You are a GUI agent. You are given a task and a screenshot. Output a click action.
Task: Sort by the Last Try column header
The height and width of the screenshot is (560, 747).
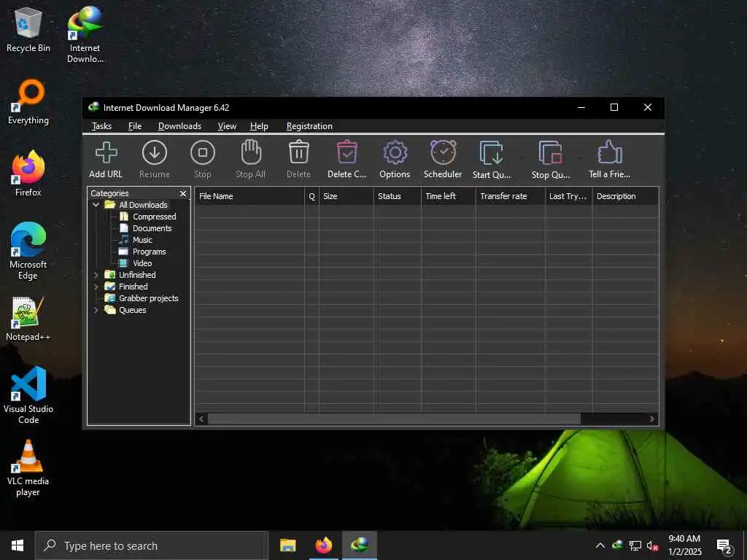pos(568,196)
